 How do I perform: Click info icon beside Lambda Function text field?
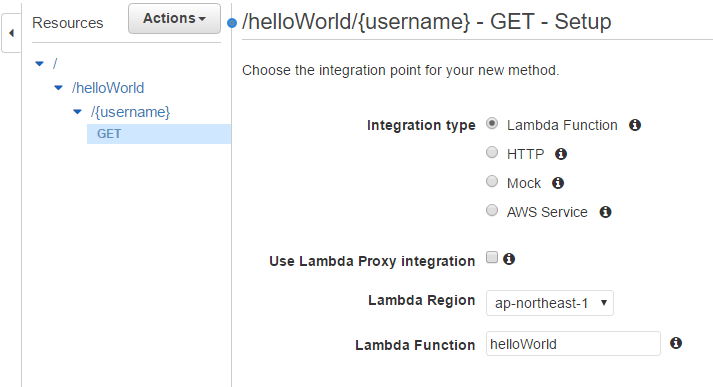[x=676, y=343]
